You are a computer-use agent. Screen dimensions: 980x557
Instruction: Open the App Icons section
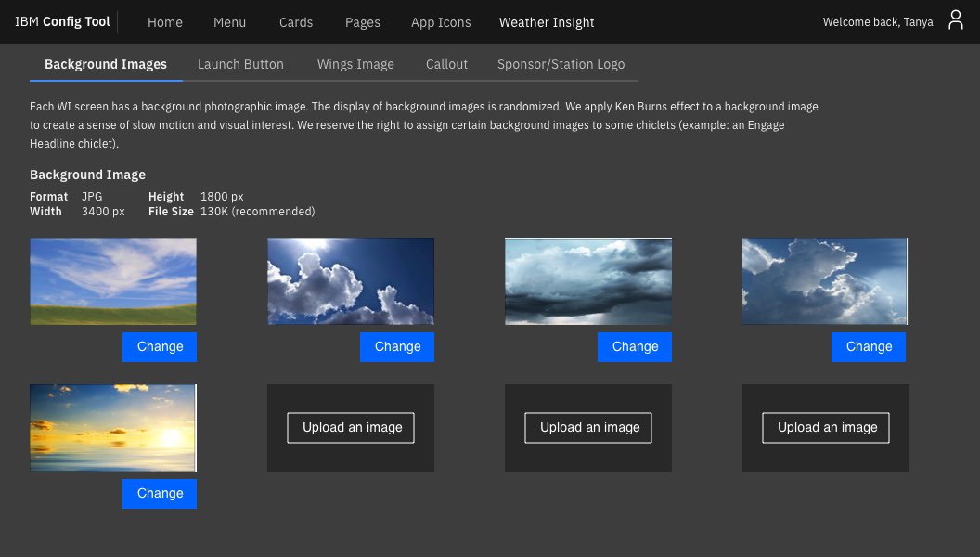[441, 22]
